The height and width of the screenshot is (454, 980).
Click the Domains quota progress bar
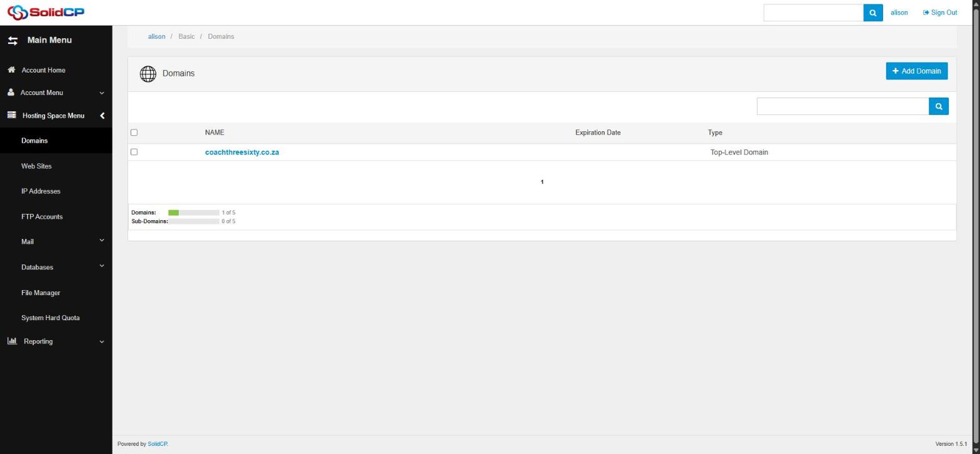point(194,213)
